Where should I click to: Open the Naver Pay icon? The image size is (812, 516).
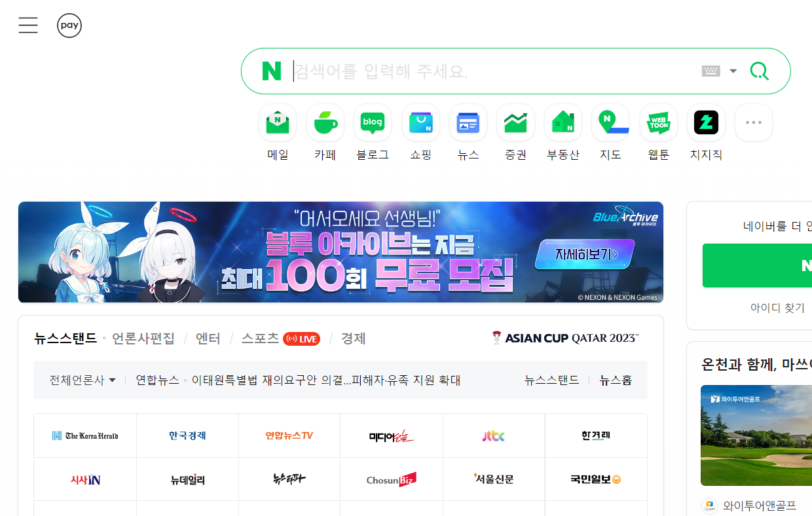(69, 26)
